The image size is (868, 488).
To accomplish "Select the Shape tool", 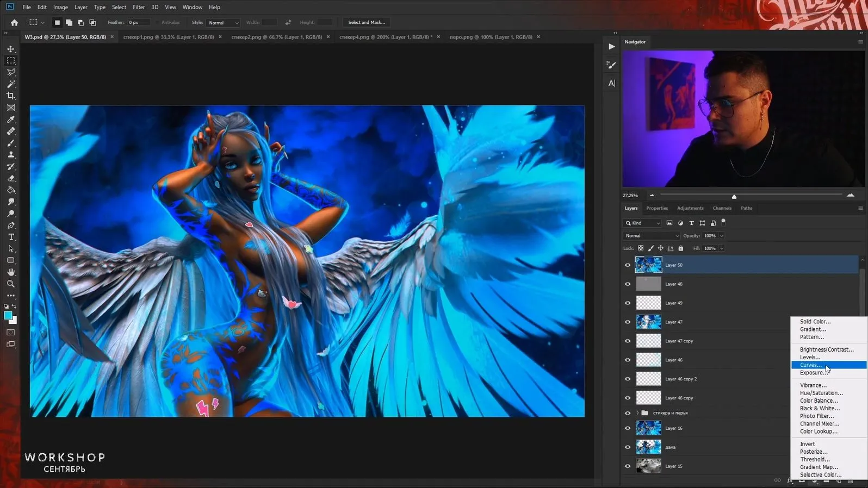I will tap(11, 260).
